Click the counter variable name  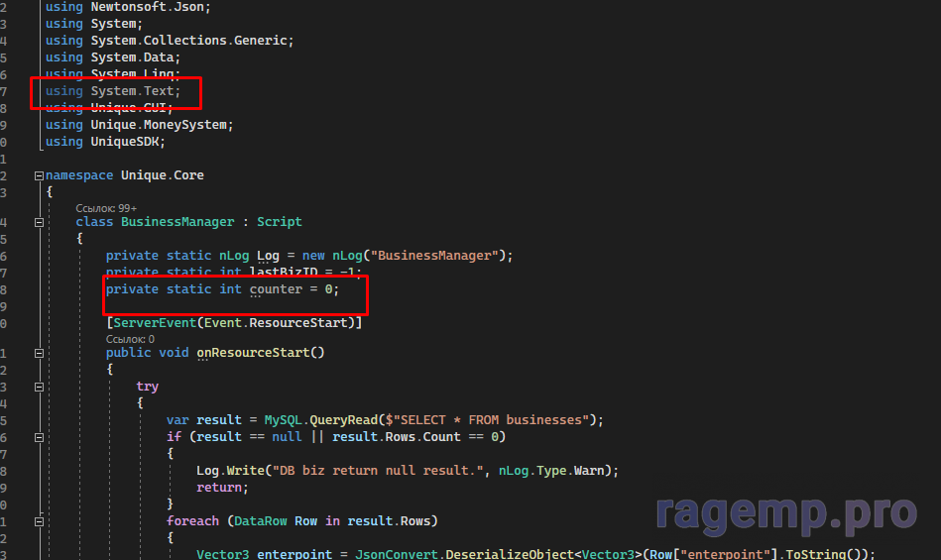click(275, 289)
